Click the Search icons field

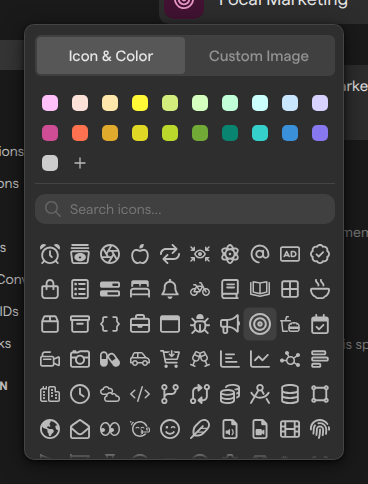click(x=185, y=209)
